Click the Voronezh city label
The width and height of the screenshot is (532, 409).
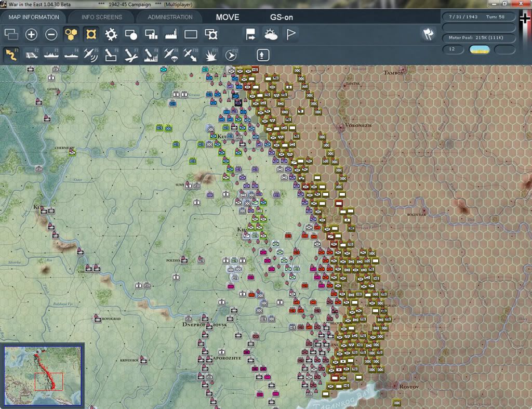[358, 125]
